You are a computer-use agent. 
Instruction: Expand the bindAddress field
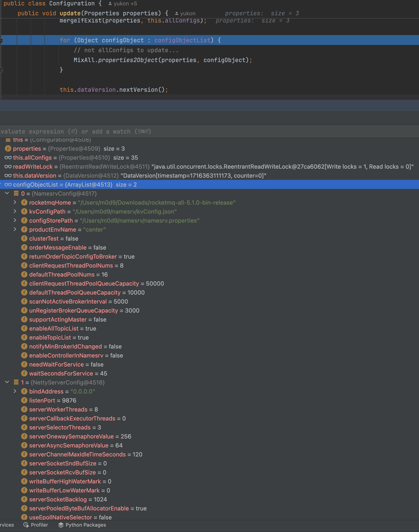pyautogui.click(x=15, y=391)
